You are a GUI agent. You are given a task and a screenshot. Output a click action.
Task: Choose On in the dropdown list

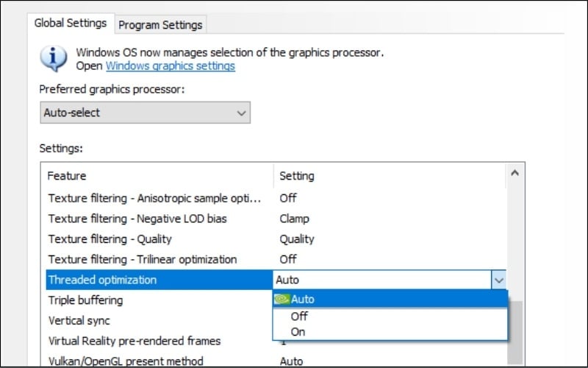[298, 332]
